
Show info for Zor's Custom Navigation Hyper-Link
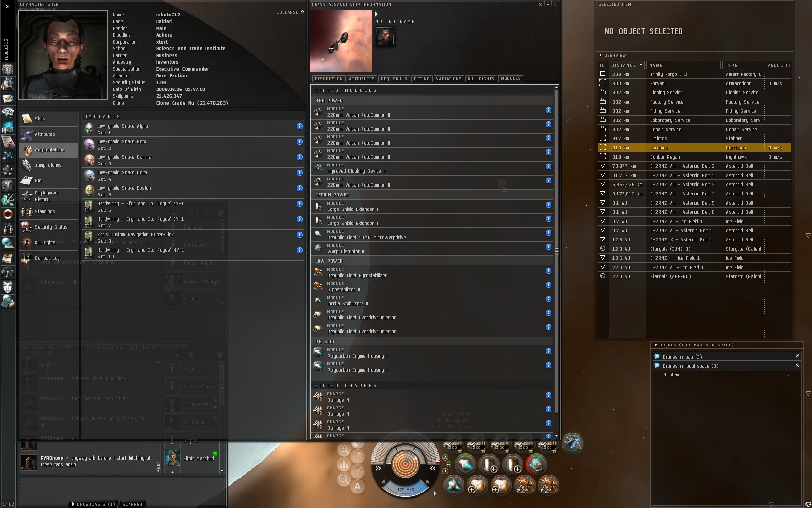point(300,235)
